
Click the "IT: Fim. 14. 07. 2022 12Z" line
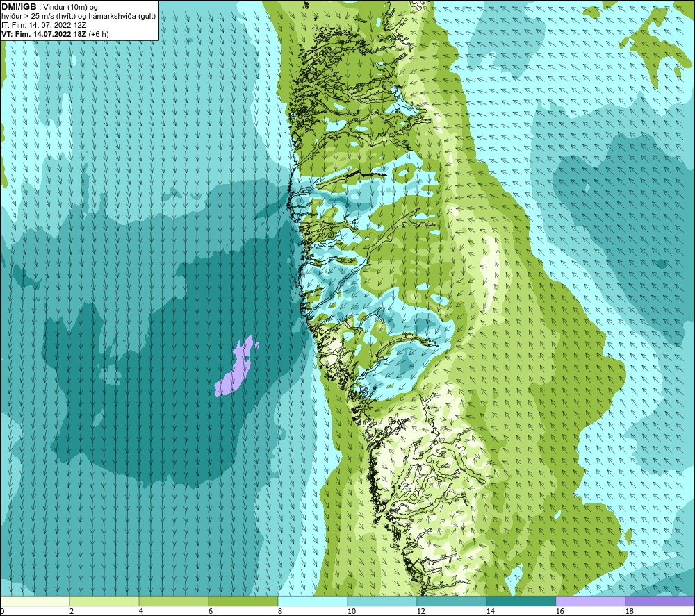point(44,25)
